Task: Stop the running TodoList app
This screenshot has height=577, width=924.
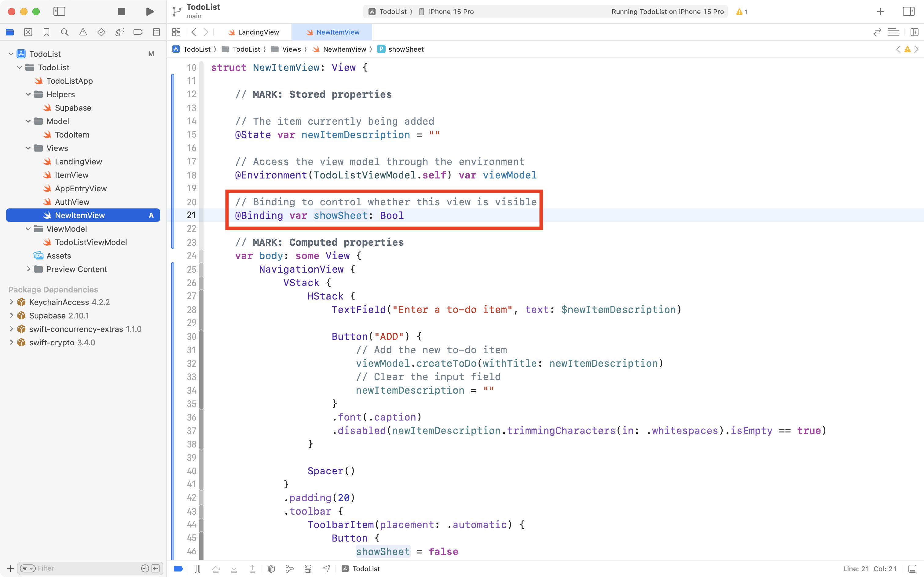Action: (x=121, y=11)
